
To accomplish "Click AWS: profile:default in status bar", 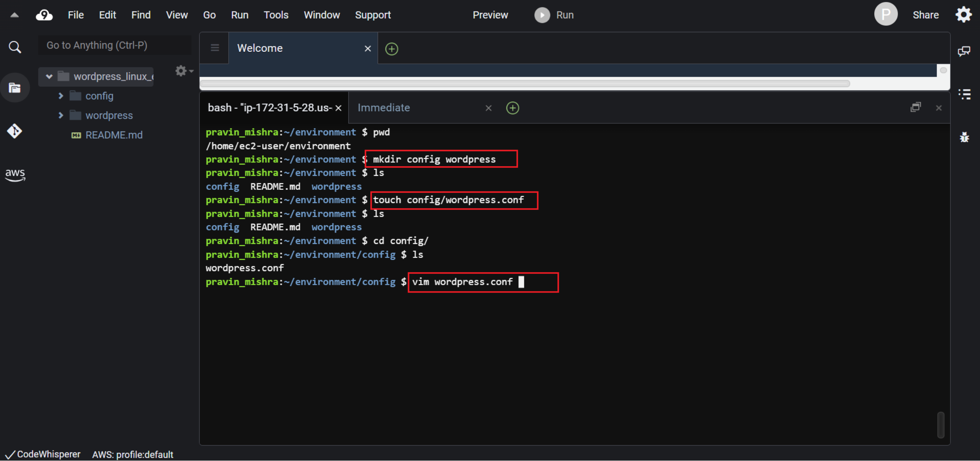I will (132, 454).
